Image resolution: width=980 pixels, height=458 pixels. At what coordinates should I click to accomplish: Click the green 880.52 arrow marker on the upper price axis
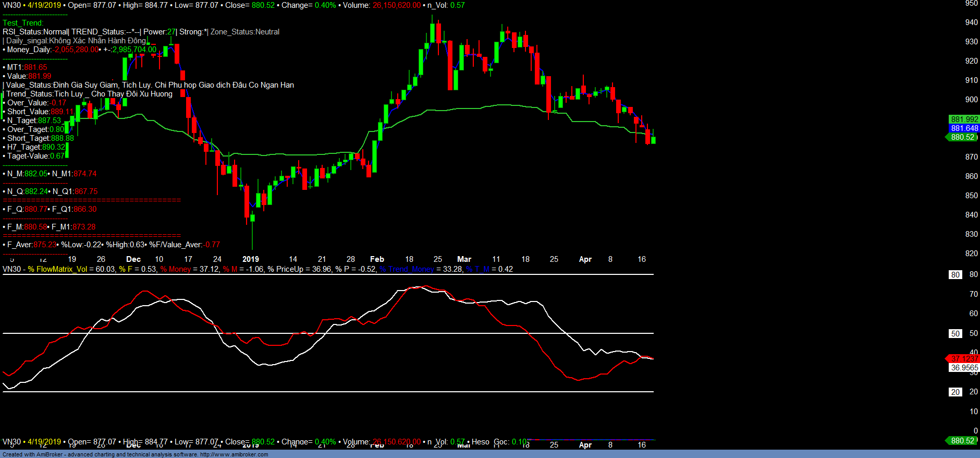click(962, 137)
